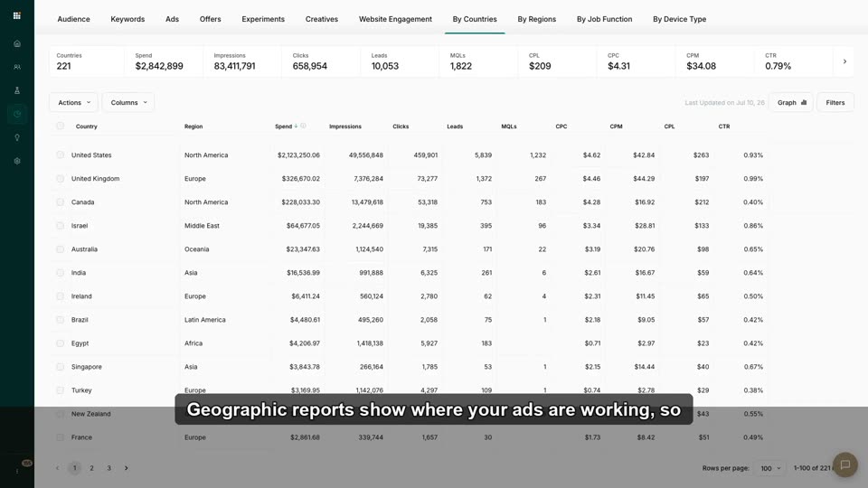The width and height of the screenshot is (868, 488).
Task: Open the apps grid icon in sidebar
Action: tap(16, 15)
